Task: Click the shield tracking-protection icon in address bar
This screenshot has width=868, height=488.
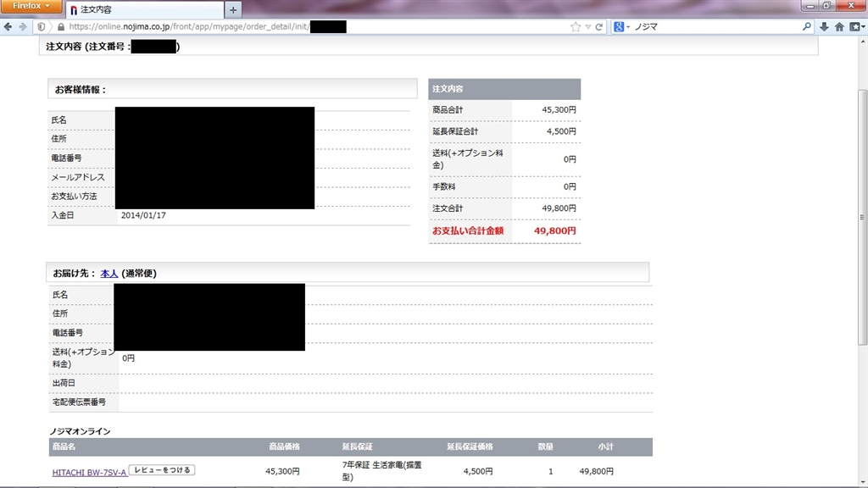Action: 42,26
